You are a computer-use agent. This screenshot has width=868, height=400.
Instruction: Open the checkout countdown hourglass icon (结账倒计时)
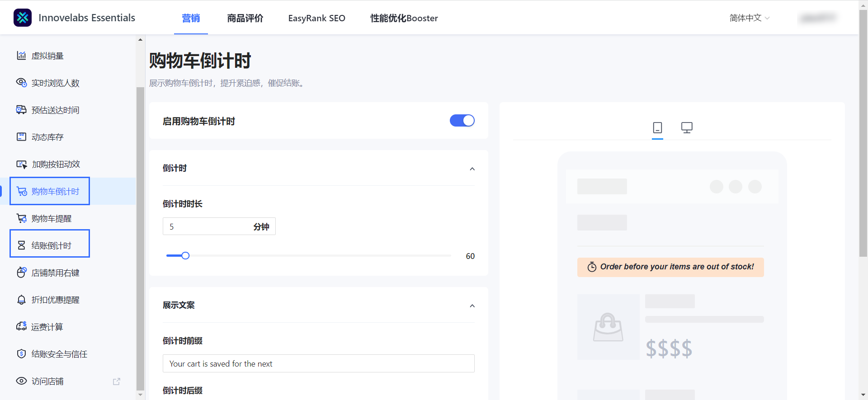[x=21, y=245]
